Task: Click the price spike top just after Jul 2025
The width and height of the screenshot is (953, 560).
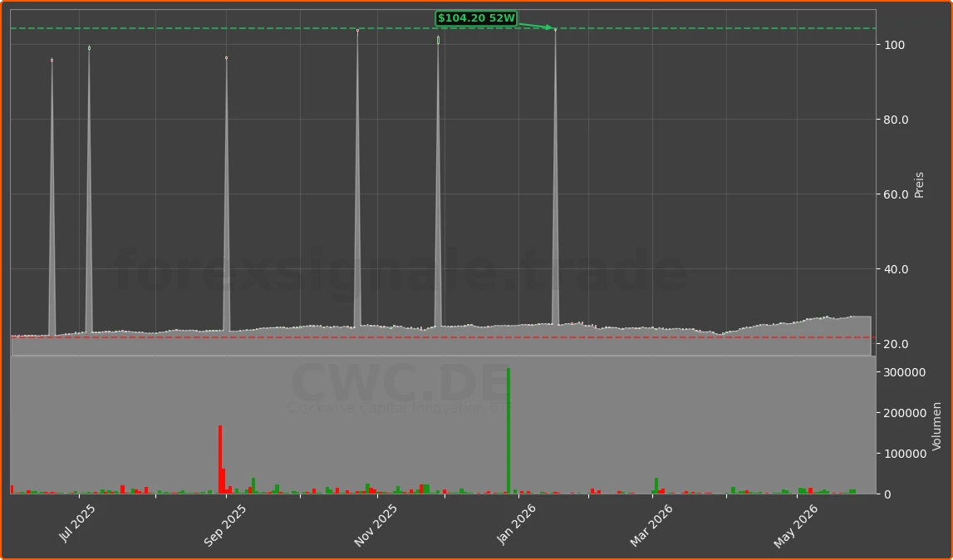Action: [89, 47]
